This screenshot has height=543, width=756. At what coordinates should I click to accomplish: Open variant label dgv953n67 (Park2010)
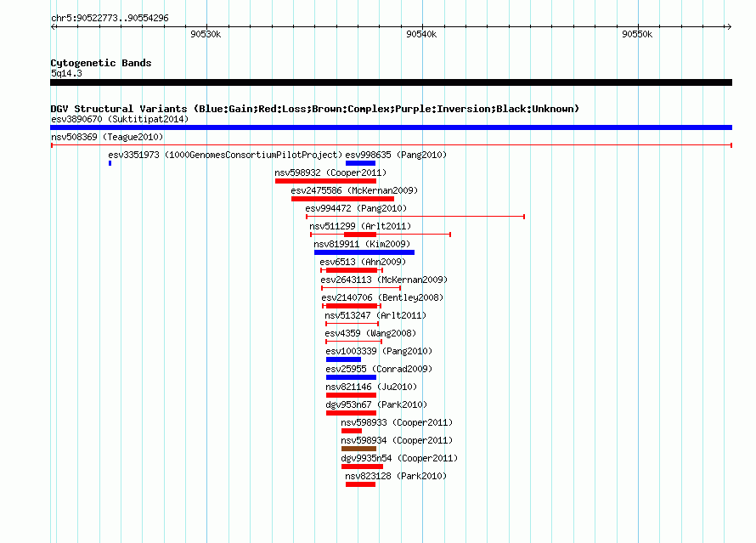coord(376,404)
